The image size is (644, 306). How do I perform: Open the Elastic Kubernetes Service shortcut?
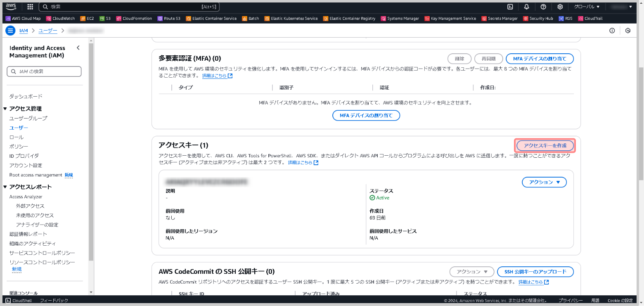click(x=291, y=19)
